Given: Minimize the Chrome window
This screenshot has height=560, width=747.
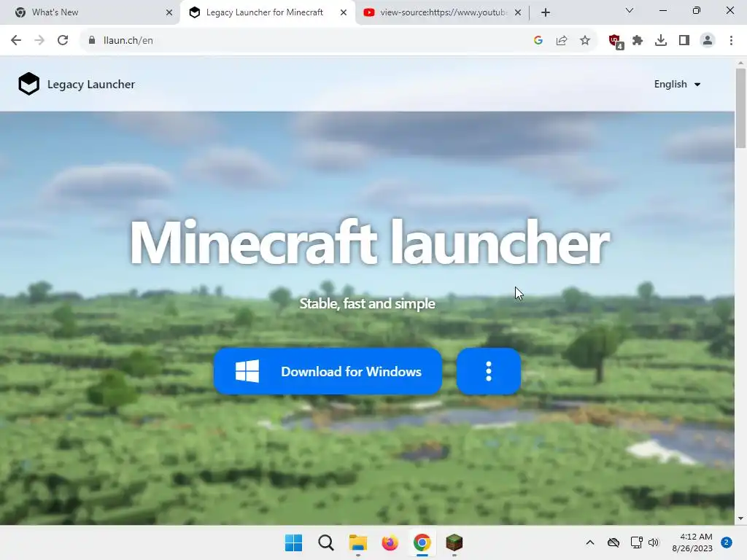Looking at the screenshot, I should pyautogui.click(x=663, y=10).
